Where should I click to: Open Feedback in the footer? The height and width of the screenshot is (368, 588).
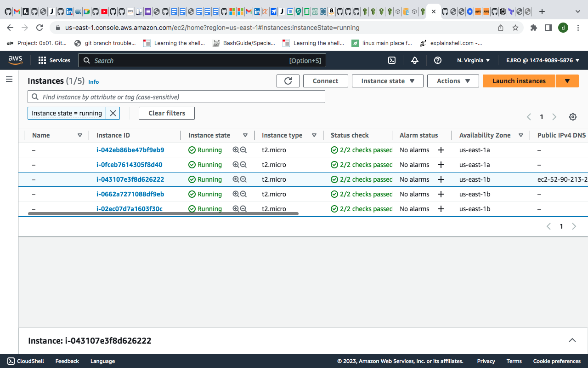click(x=67, y=361)
